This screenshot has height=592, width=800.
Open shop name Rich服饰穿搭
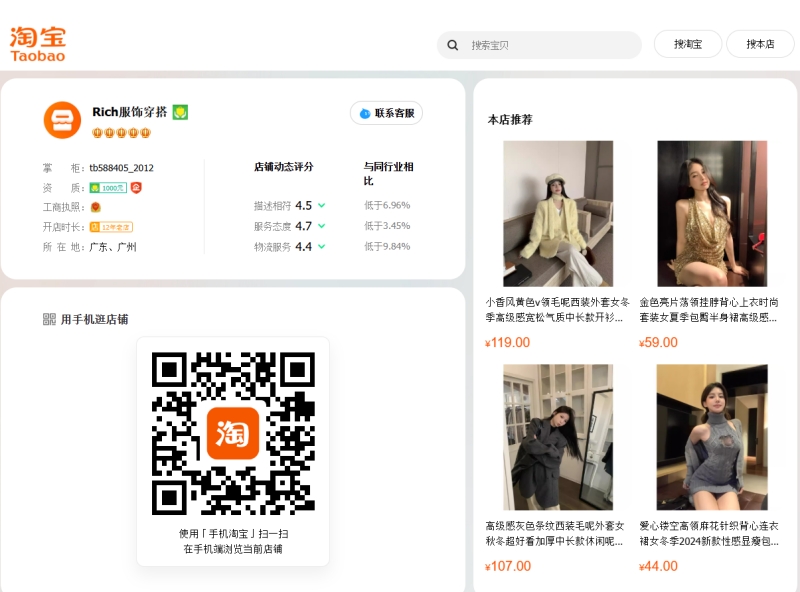pos(130,112)
